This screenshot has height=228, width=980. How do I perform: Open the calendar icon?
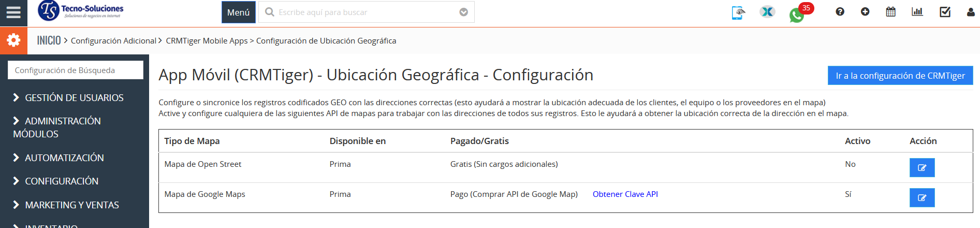pos(890,12)
